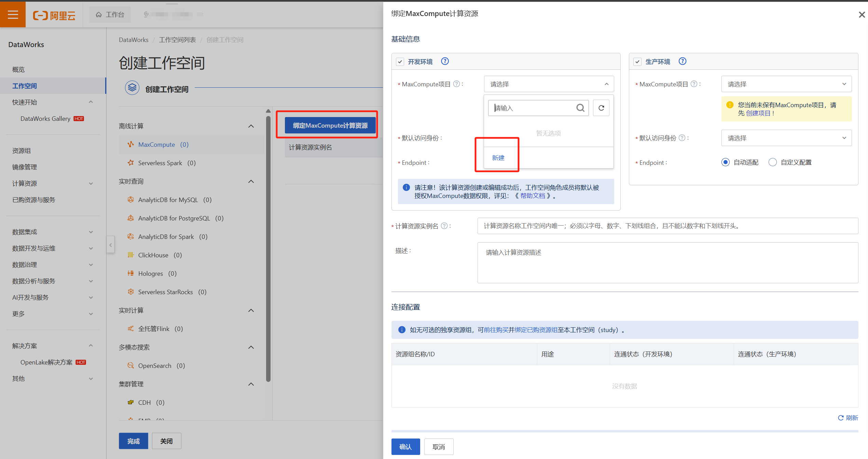
Task: Click the 确认 button
Action: point(405,447)
